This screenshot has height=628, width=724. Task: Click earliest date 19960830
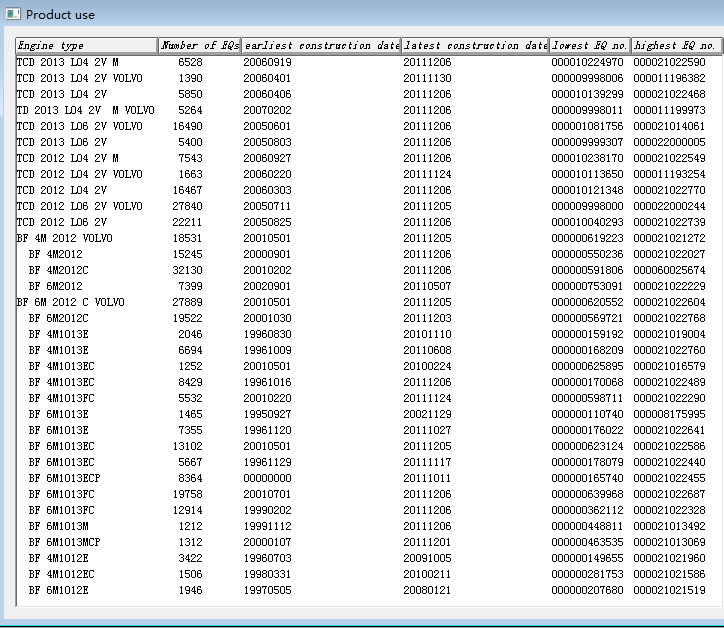tap(267, 334)
